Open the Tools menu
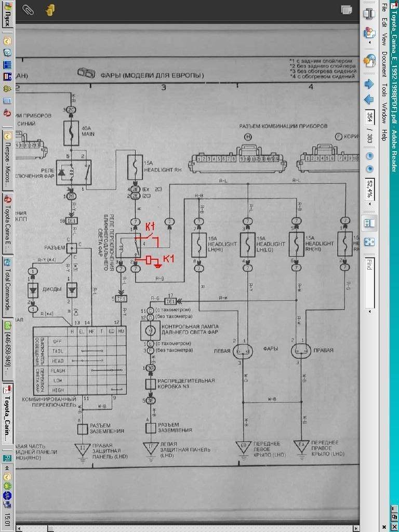The width and height of the screenshot is (399, 532). click(x=384, y=89)
